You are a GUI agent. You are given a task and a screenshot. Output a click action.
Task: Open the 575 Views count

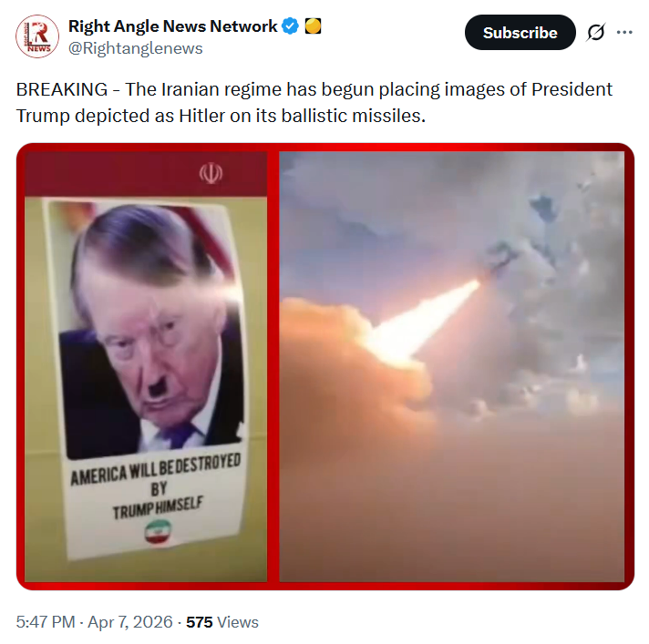click(221, 622)
